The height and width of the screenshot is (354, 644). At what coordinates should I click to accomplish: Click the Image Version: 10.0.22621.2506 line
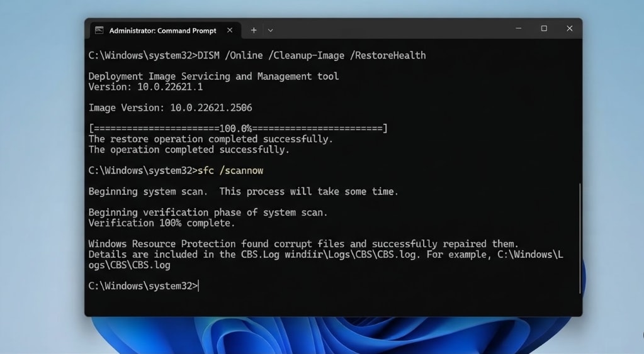pos(171,108)
